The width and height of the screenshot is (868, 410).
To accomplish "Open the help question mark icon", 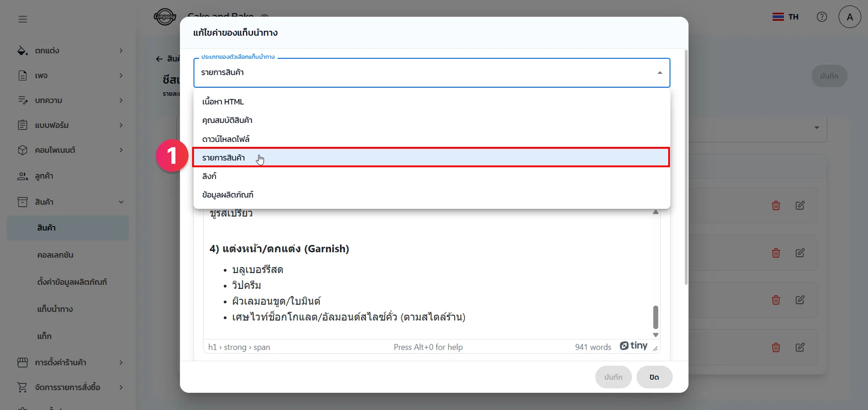I will coord(821,17).
